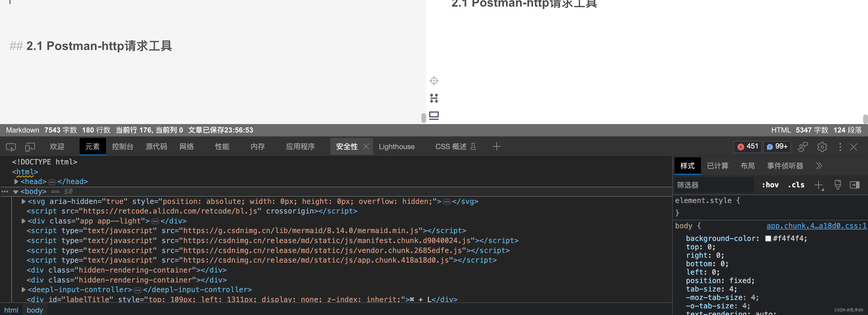The image size is (868, 315).
Task: Expand the svg node's ellipsis badge
Action: point(447,202)
